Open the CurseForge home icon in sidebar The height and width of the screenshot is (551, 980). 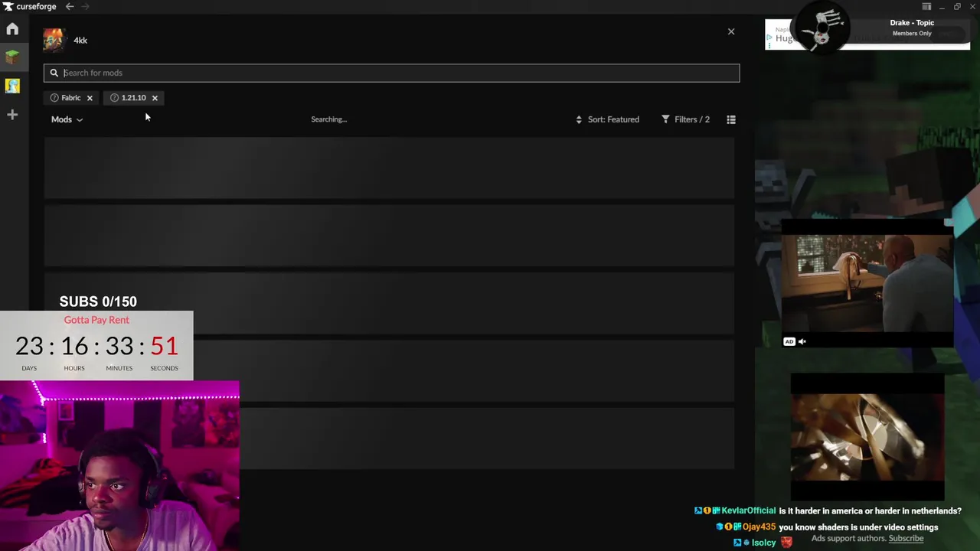point(12,29)
